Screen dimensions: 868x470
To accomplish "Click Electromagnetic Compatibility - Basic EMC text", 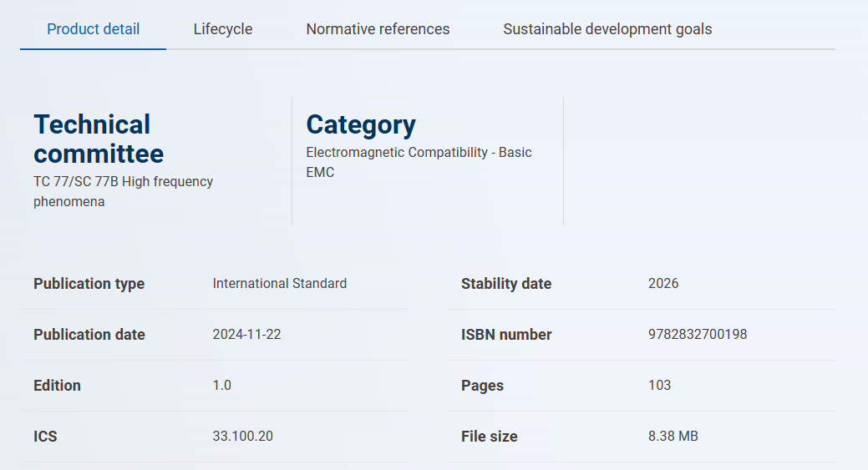I will (x=419, y=162).
